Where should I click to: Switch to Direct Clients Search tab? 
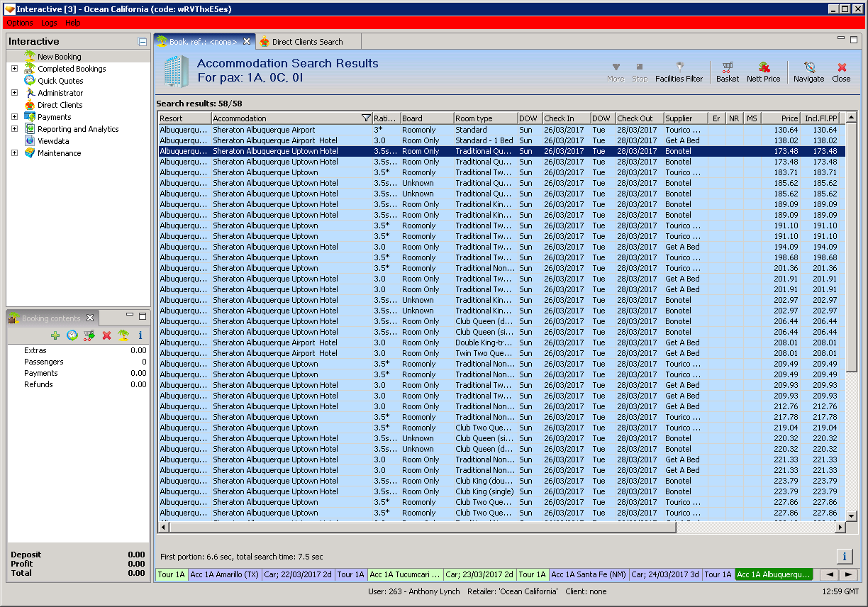click(307, 42)
